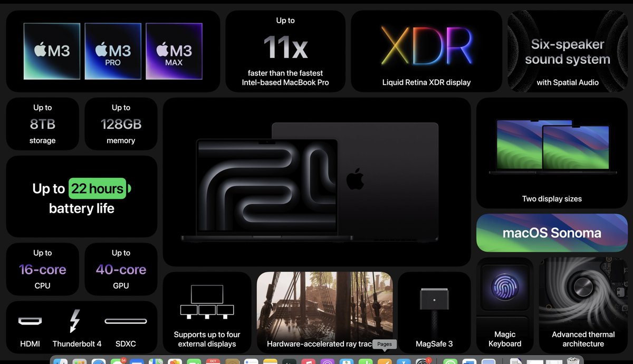Click the open MacBook Pro screen with wallpaper
Screen dimensions: 633x364
267,186
